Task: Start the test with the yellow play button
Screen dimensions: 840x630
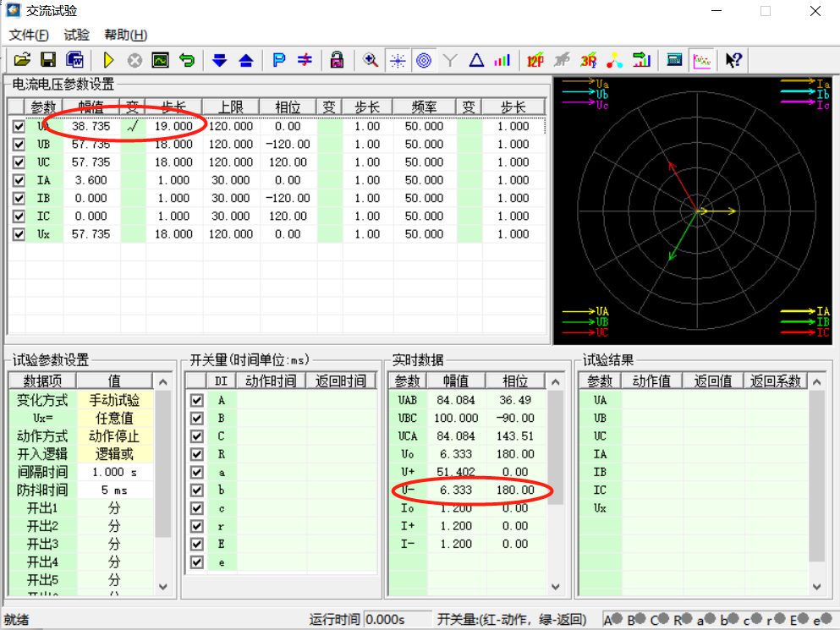Action: click(108, 60)
